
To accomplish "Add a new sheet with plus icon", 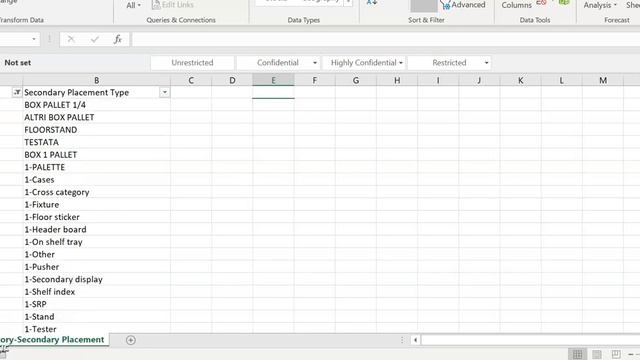I will click(x=131, y=340).
